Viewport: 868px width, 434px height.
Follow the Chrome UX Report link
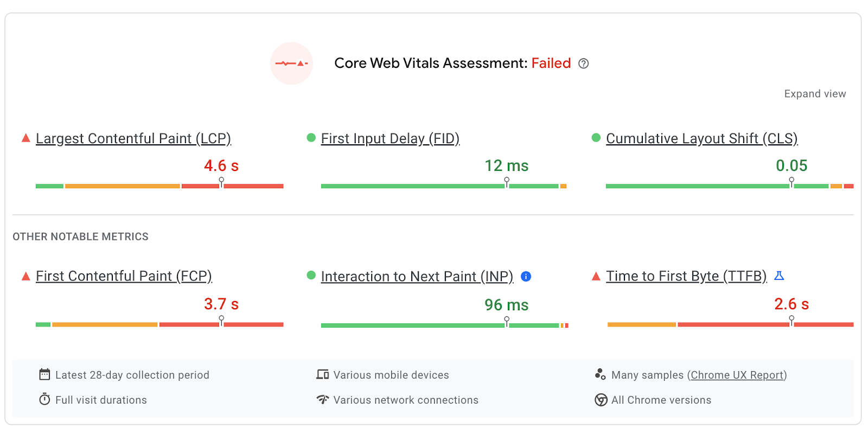tap(737, 375)
